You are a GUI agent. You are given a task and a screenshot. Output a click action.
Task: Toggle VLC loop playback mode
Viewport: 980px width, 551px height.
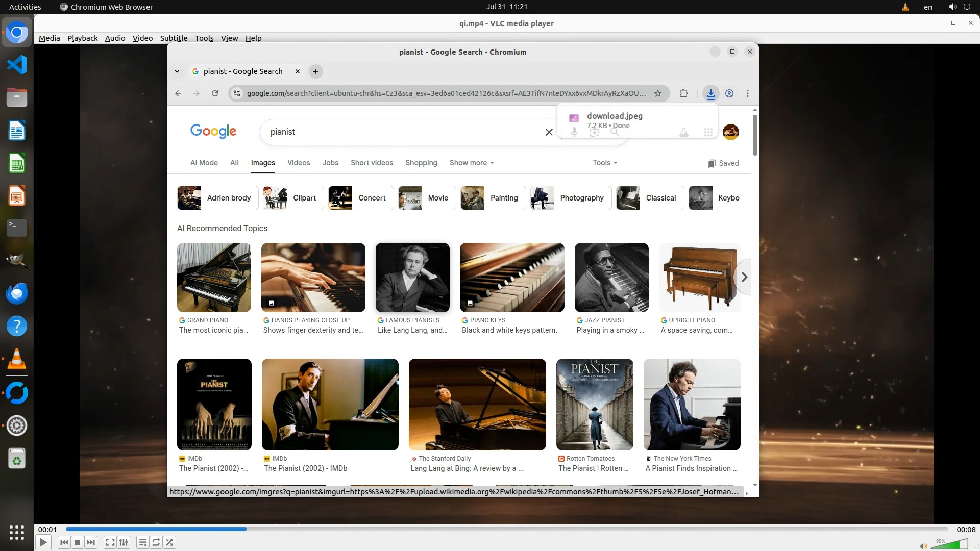(156, 542)
